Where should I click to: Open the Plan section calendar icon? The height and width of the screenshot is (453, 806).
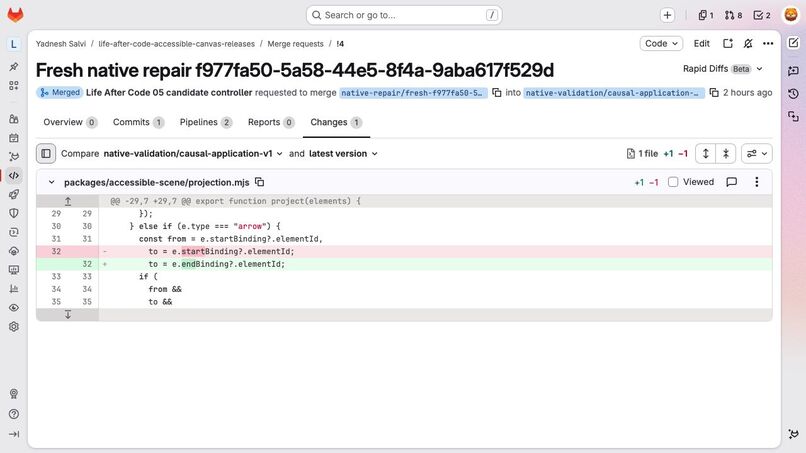(14, 138)
